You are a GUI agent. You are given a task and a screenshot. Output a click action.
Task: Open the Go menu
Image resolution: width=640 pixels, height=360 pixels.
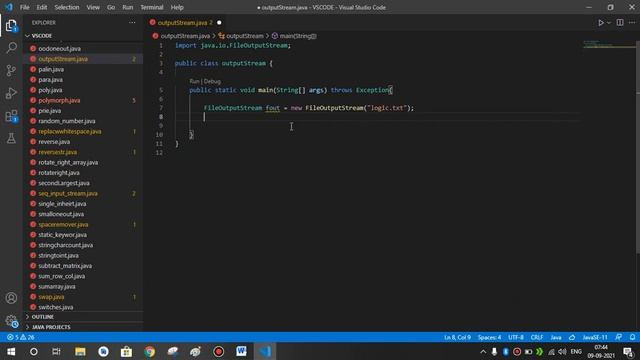pos(111,7)
